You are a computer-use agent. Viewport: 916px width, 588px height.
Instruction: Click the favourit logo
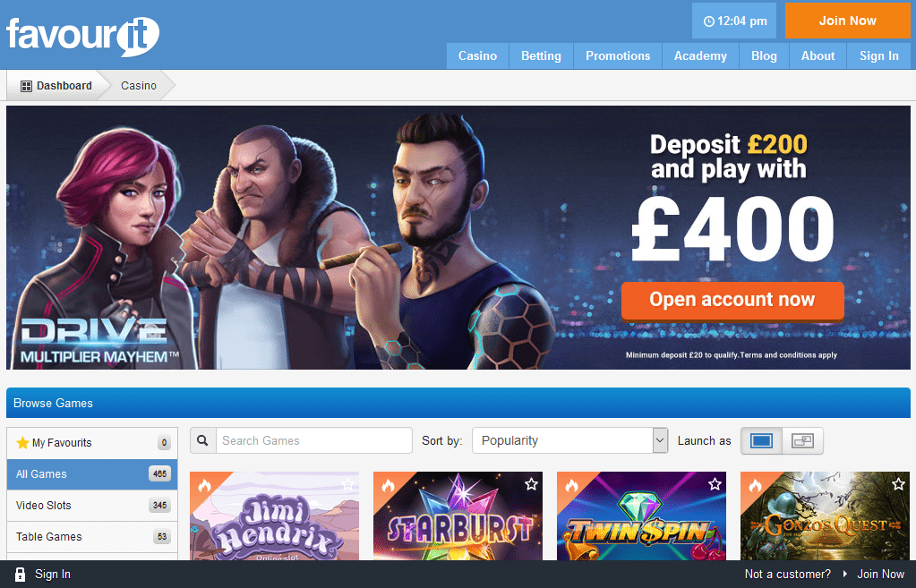click(82, 36)
